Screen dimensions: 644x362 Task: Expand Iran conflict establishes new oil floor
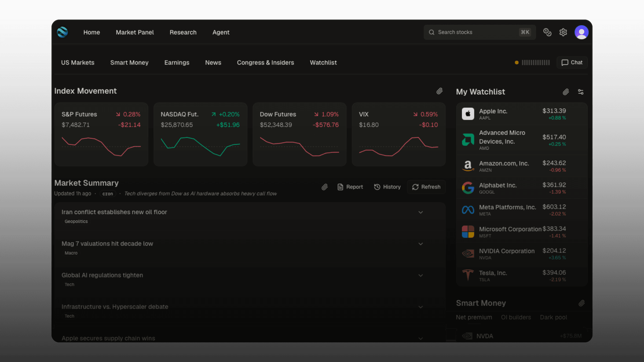click(420, 212)
